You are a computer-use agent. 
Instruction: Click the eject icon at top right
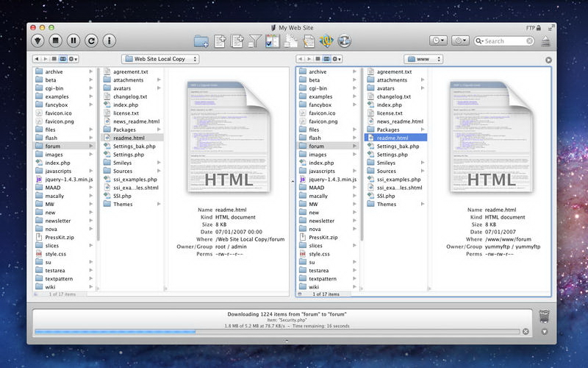(545, 41)
